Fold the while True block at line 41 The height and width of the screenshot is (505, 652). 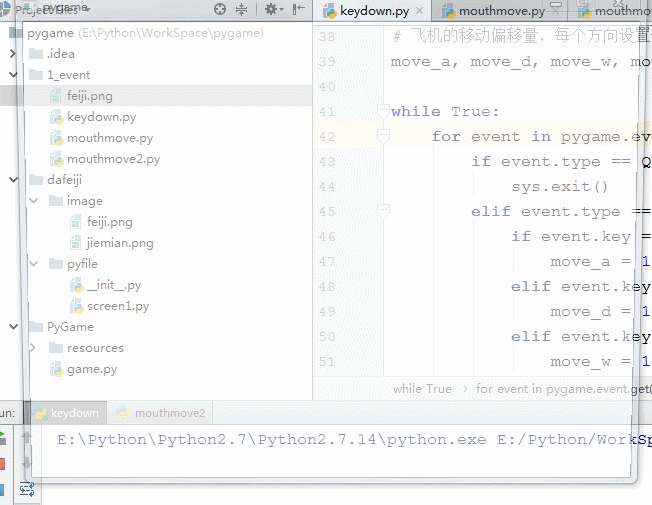pyautogui.click(x=383, y=111)
